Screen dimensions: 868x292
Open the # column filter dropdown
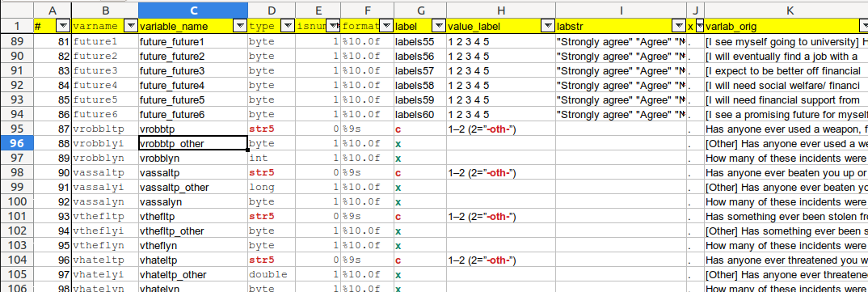point(64,26)
